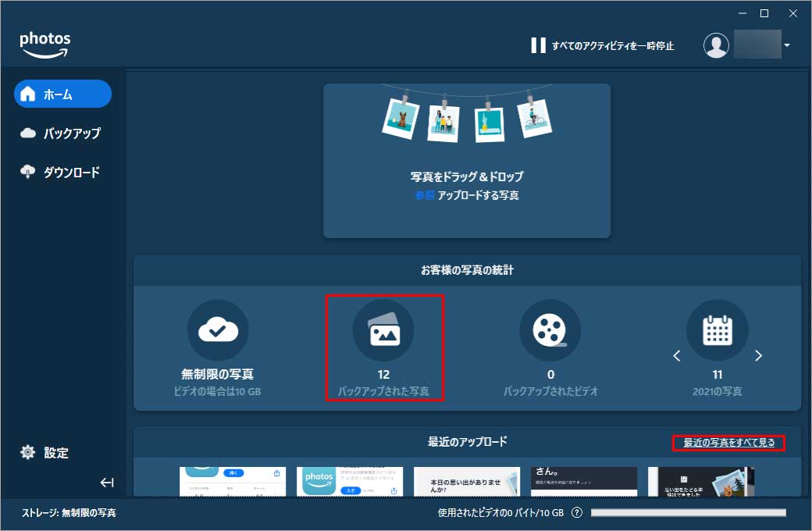812x531 pixels.
Task: Select the ホーム sidebar item
Action: (62, 94)
